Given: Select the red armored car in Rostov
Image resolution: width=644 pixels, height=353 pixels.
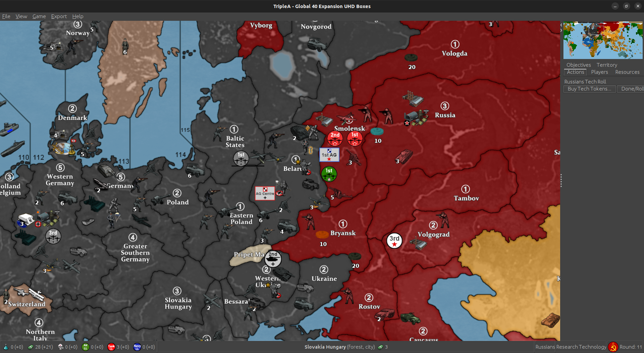Looking at the screenshot, I should coord(385,314).
